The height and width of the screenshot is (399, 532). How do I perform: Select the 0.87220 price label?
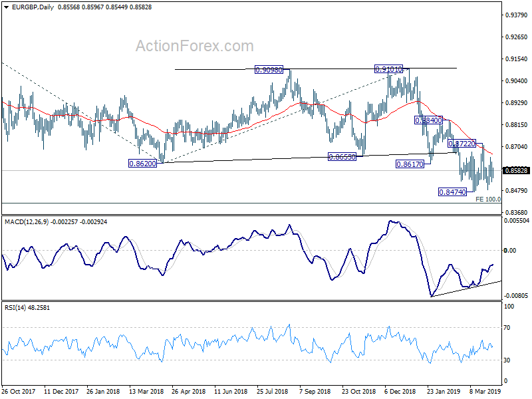click(x=462, y=144)
